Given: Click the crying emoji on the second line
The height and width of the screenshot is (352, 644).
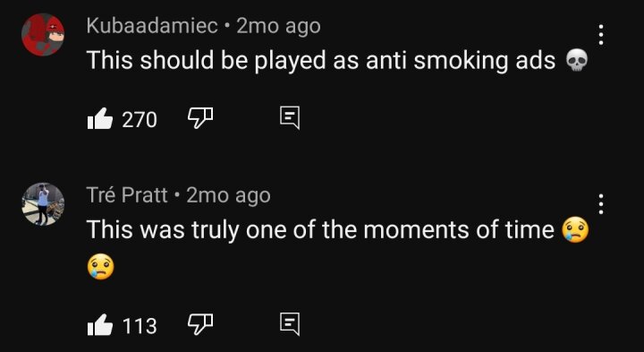Looking at the screenshot, I should [100, 267].
